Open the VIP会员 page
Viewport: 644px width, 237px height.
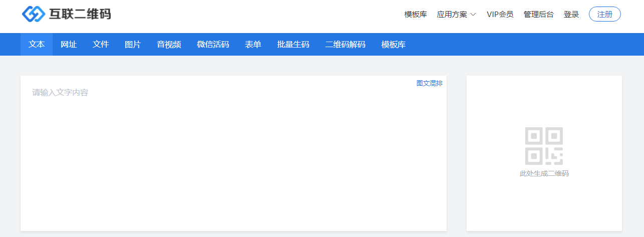click(x=500, y=15)
